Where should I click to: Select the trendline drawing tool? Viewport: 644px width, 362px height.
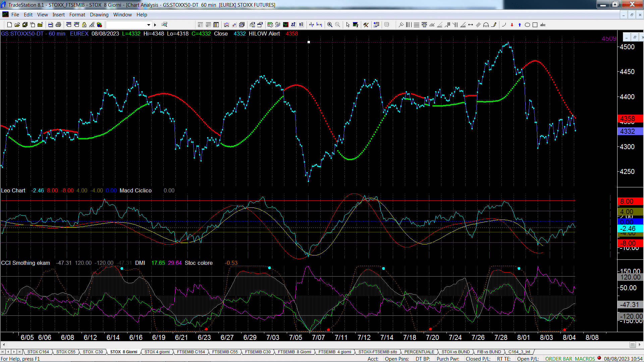click(x=401, y=25)
